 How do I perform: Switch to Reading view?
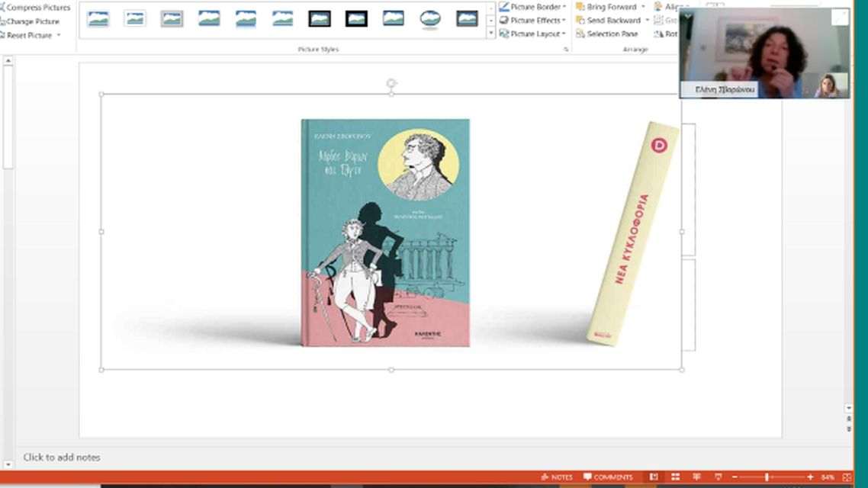[x=696, y=477]
